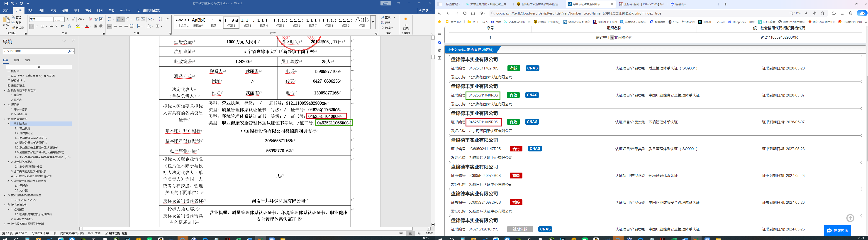
Task: Reload the browser page
Action: pos(465,13)
